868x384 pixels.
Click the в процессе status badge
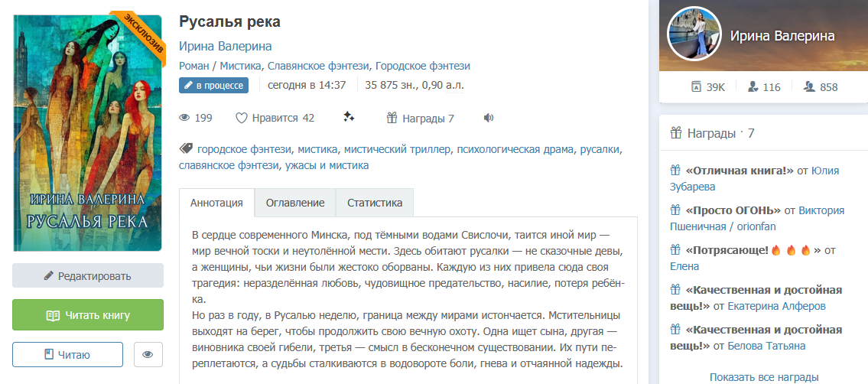[x=214, y=85]
